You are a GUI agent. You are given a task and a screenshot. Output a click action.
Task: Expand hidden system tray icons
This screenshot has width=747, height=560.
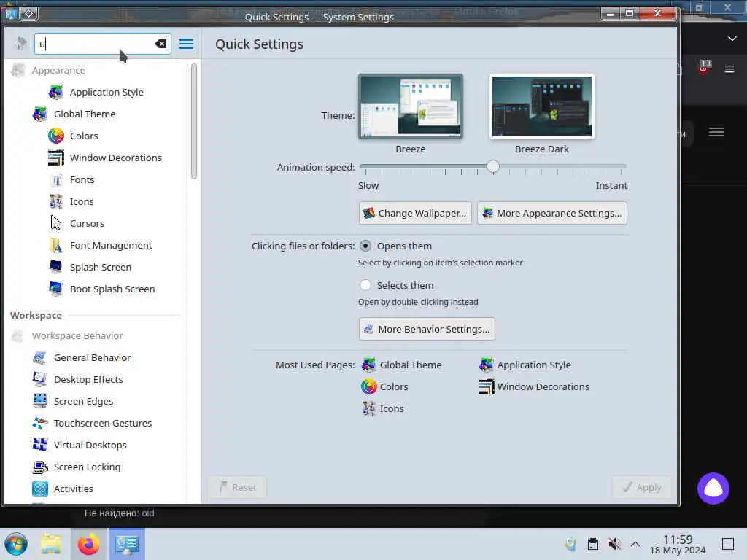click(635, 544)
